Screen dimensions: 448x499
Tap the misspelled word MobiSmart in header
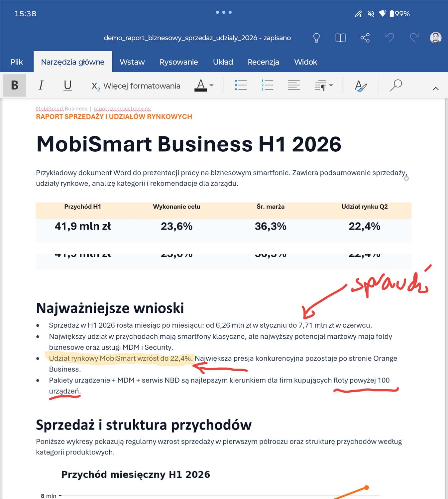point(50,109)
